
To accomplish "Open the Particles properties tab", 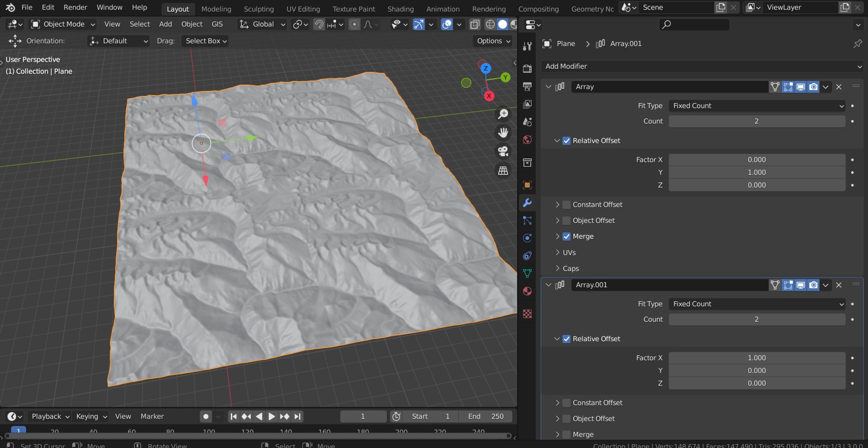I will pos(527,220).
